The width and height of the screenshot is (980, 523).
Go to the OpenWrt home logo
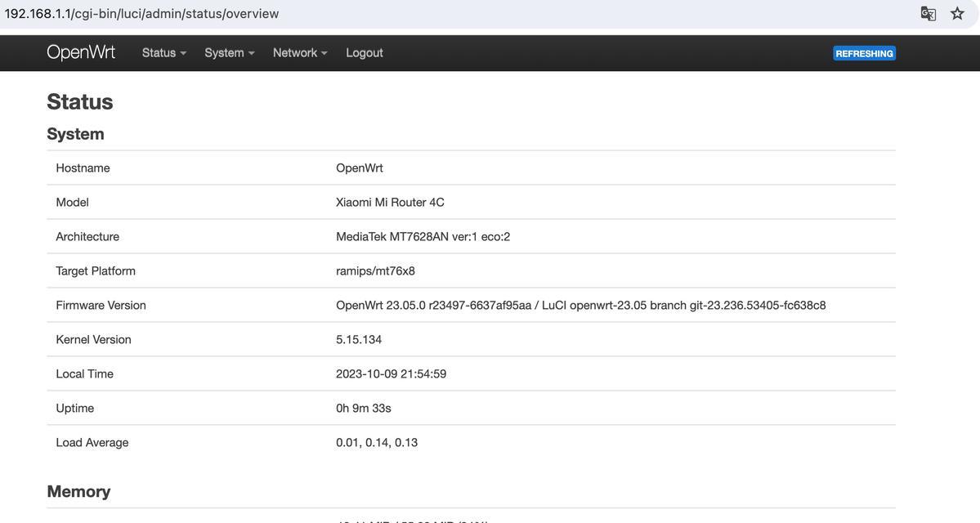pyautogui.click(x=81, y=52)
